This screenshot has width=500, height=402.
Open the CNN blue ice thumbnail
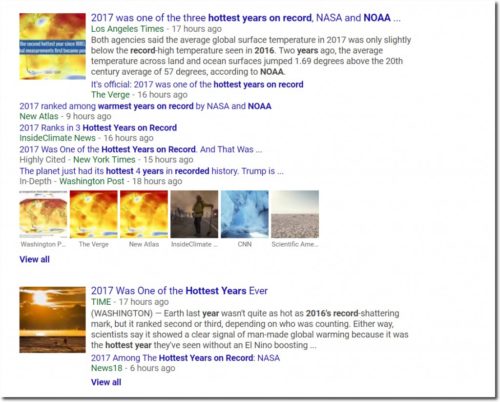[x=245, y=214]
